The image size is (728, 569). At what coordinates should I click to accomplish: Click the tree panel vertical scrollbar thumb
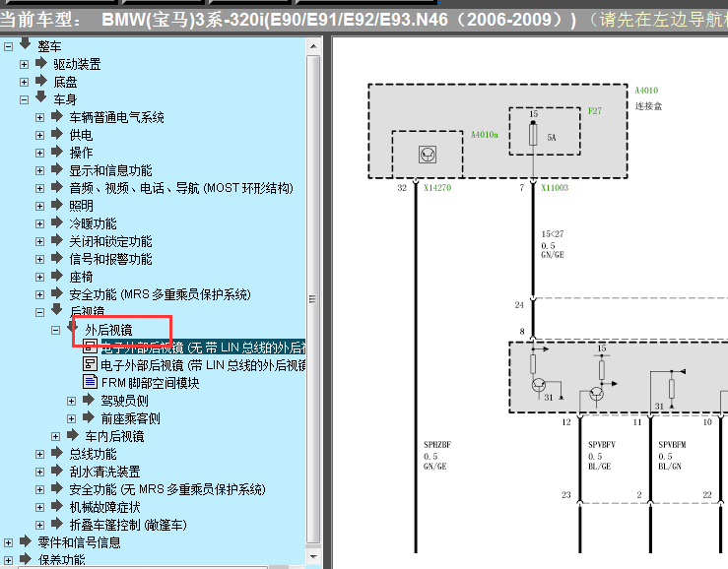313,299
